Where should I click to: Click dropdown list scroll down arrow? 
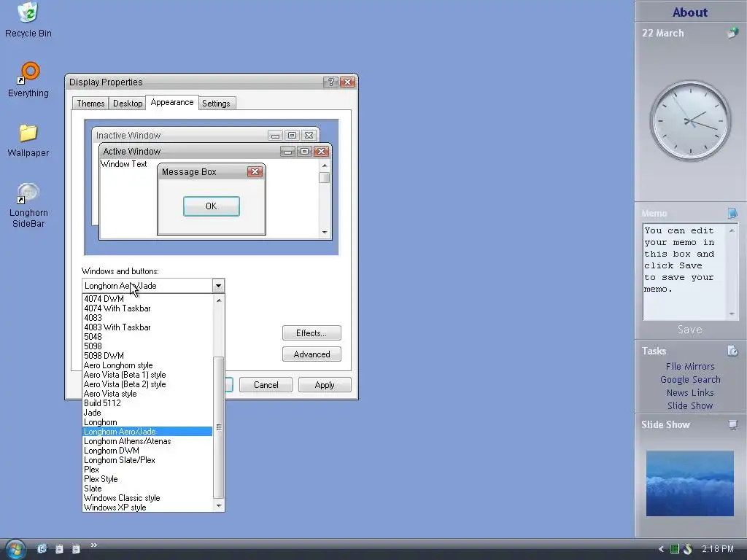pyautogui.click(x=219, y=506)
